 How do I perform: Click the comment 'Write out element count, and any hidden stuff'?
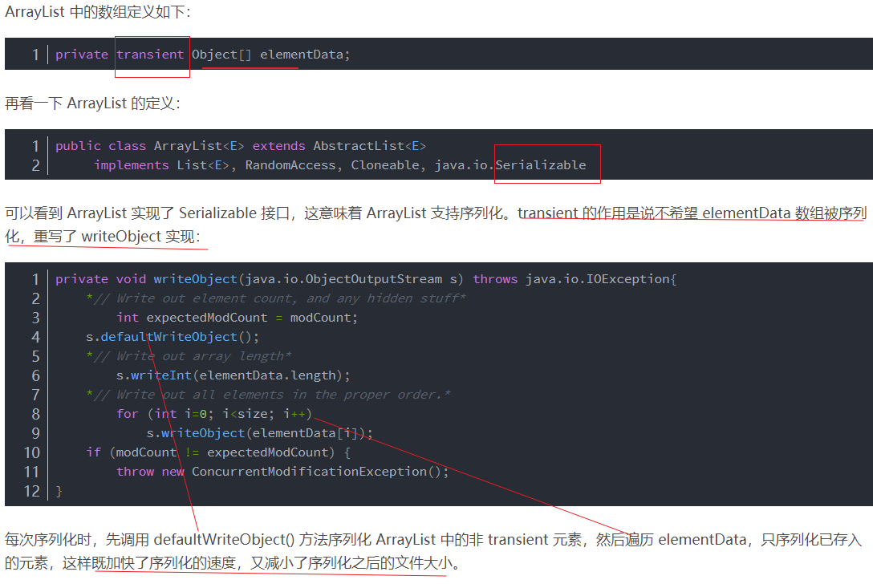tap(288, 298)
